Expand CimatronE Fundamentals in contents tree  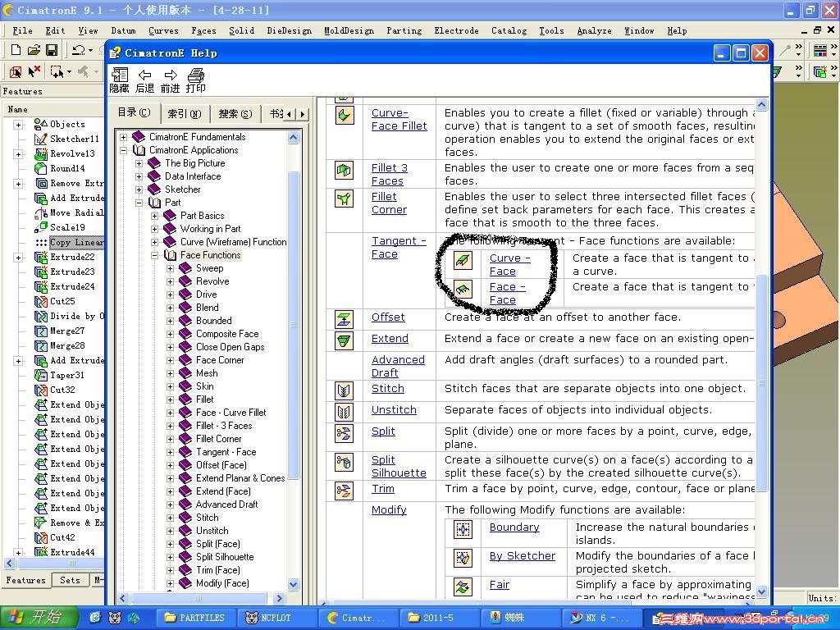pyautogui.click(x=124, y=137)
